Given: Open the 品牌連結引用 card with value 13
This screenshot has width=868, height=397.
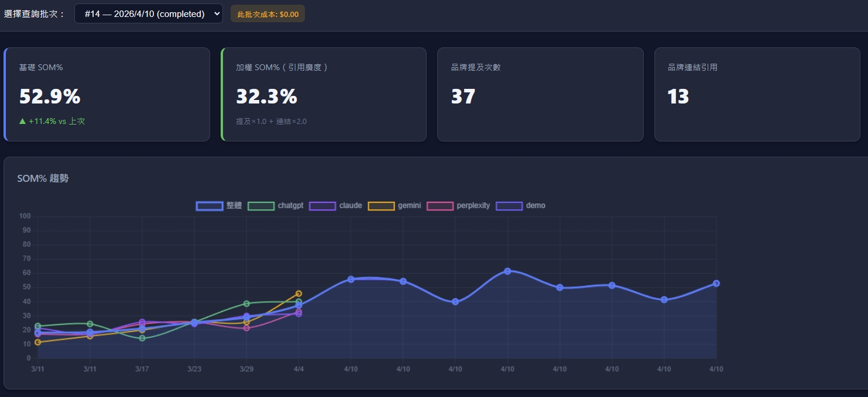Looking at the screenshot, I should pyautogui.click(x=757, y=94).
